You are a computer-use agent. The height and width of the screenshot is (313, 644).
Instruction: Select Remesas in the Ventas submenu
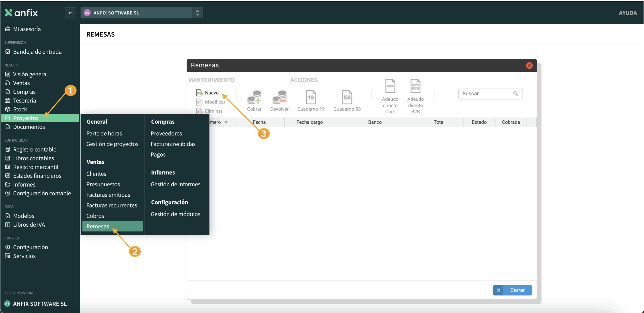98,226
